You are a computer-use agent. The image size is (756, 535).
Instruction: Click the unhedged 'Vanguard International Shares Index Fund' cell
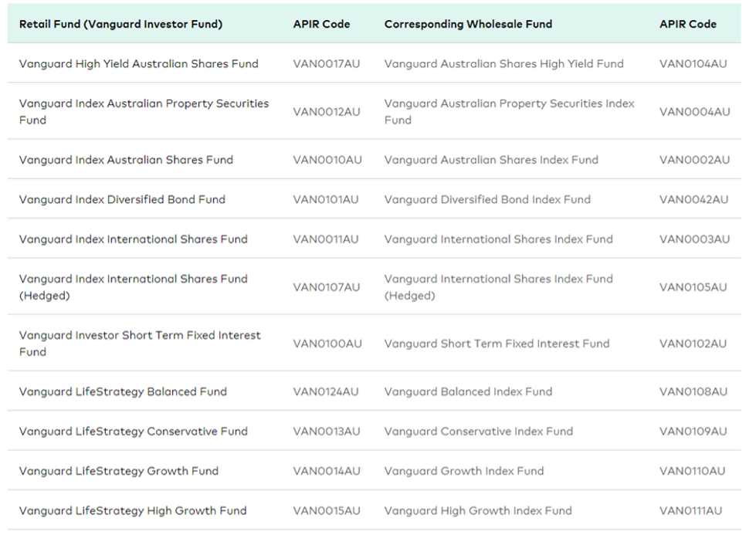[x=499, y=239]
